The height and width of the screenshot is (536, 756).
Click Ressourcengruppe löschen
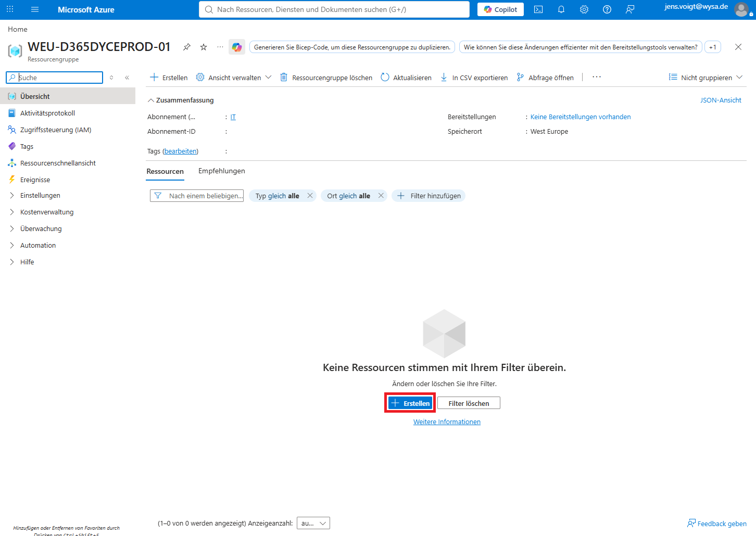(326, 78)
